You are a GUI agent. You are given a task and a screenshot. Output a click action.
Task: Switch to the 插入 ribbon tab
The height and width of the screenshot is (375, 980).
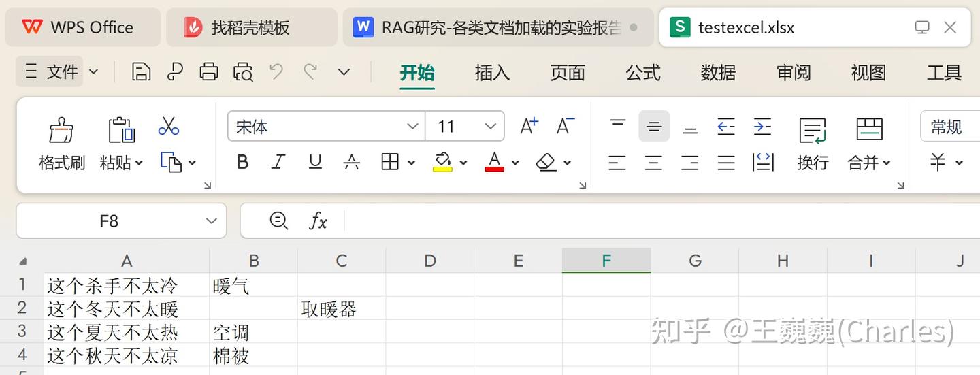492,72
